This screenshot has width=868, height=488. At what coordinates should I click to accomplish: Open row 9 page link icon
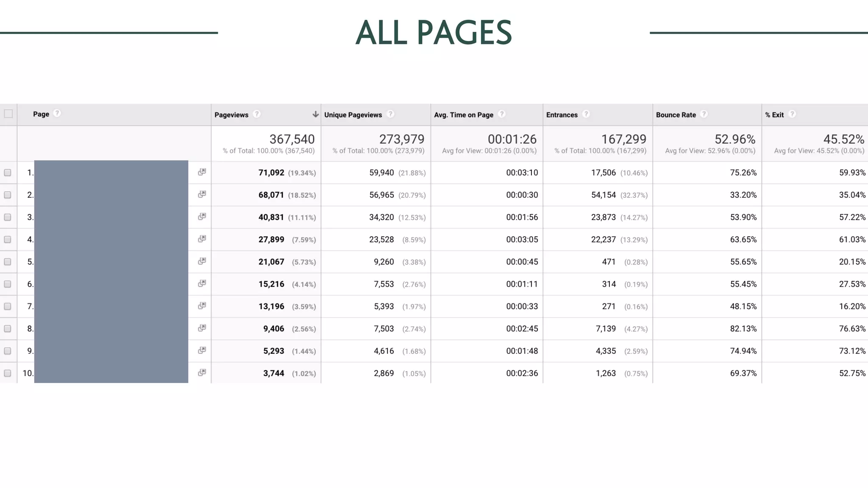[202, 350]
